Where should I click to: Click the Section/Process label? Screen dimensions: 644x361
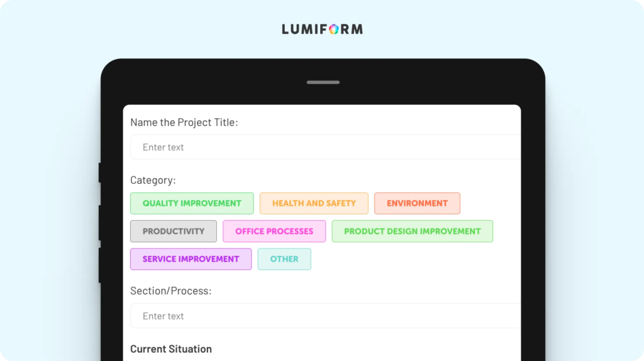(x=171, y=291)
